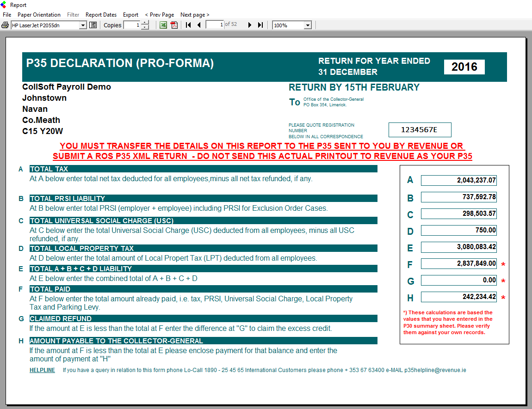
Task: Click the Copies number input field
Action: pyautogui.click(x=132, y=25)
